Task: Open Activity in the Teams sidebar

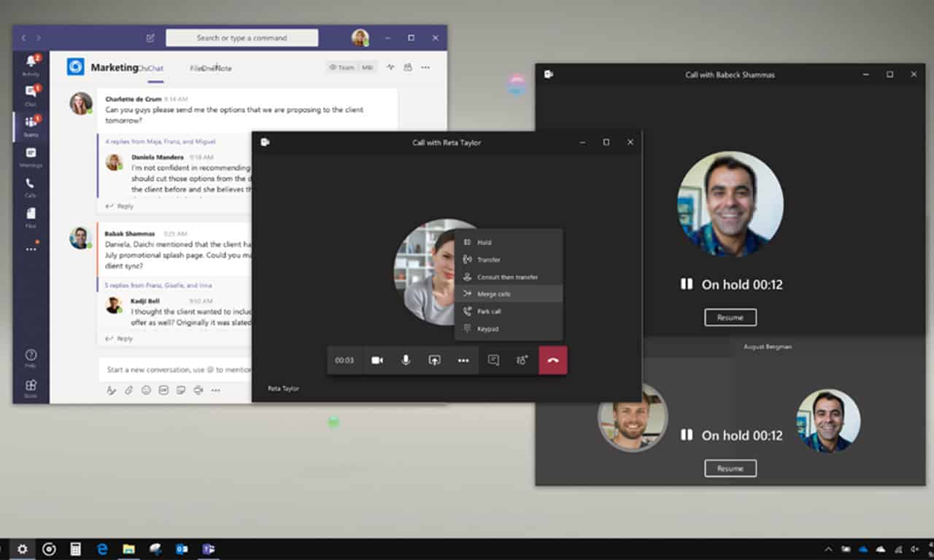Action: 31,64
